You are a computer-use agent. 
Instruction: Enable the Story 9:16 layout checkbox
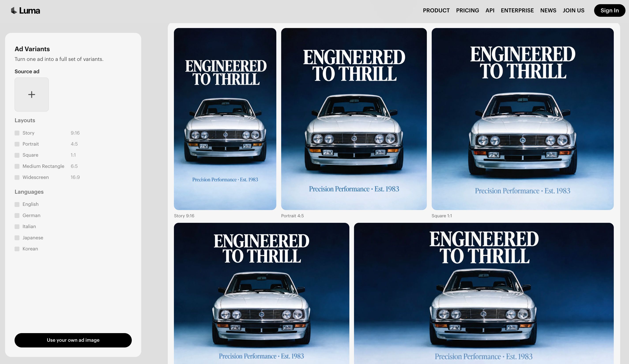17,133
